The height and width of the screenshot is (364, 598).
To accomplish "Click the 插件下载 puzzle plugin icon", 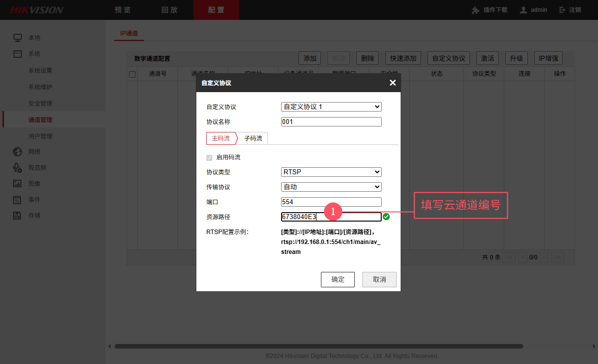I will tap(475, 10).
